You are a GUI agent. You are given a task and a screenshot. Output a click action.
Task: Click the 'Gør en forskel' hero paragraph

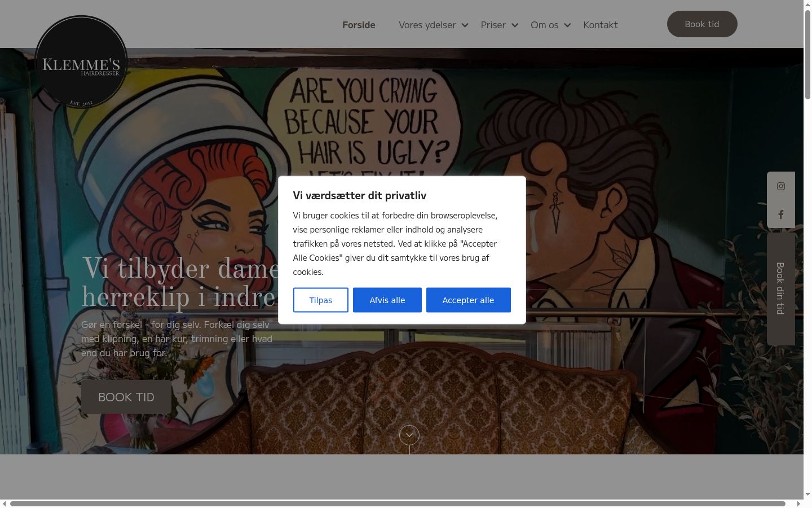point(176,339)
